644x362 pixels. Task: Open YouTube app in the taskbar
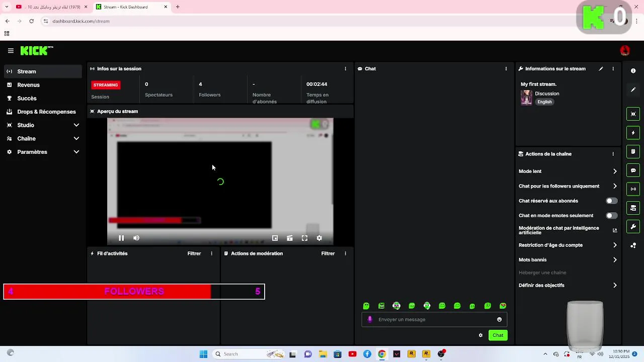pos(352,354)
